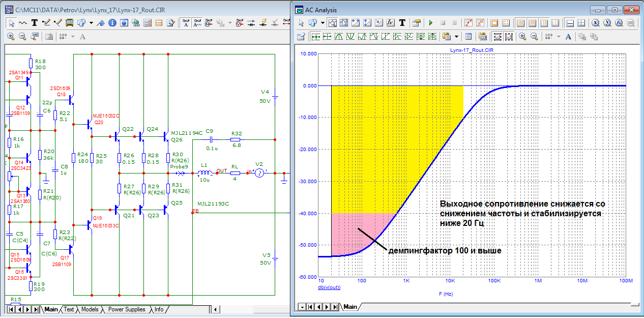644x318 pixels.
Task: Switch to the Models tab
Action: point(90,309)
